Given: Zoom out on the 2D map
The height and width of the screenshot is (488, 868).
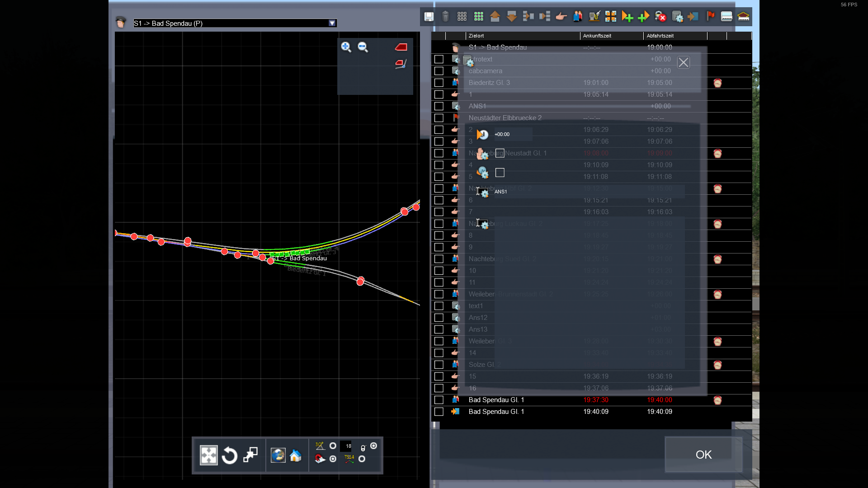Looking at the screenshot, I should [x=363, y=47].
